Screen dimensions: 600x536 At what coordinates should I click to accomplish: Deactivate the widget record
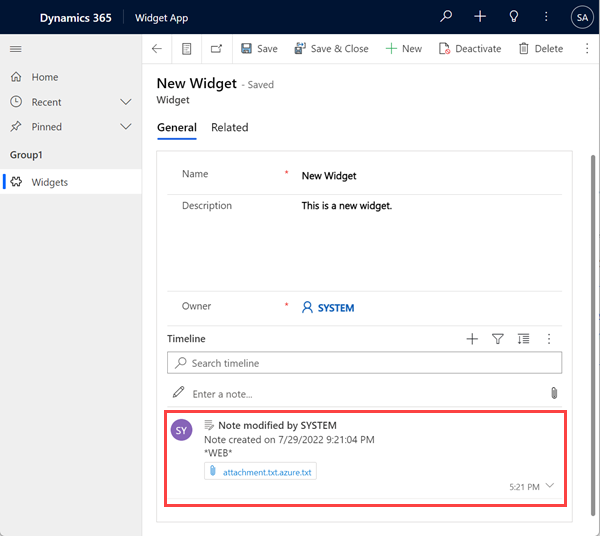470,49
